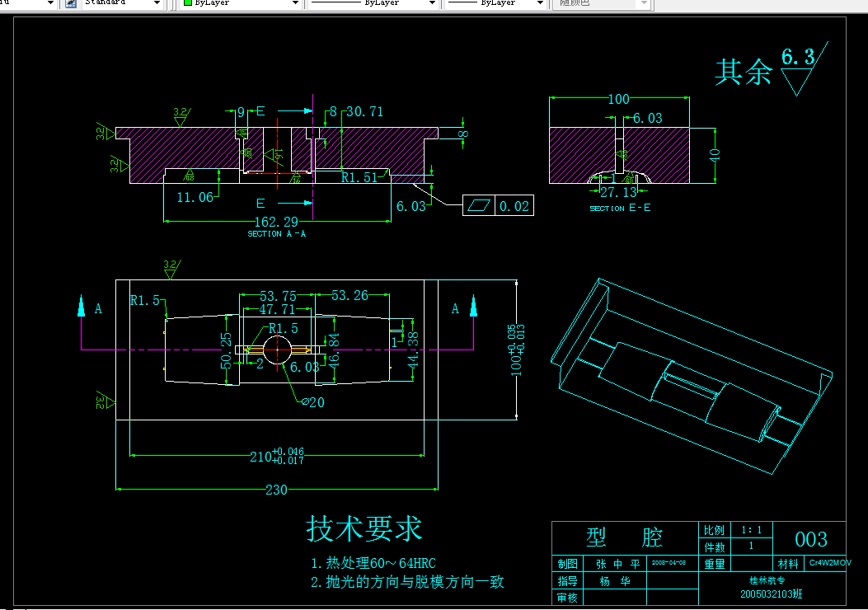This screenshot has height=610, width=868.
Task: Select the 抛光的方向与脱模方向一致 requirement line
Action: 407,582
